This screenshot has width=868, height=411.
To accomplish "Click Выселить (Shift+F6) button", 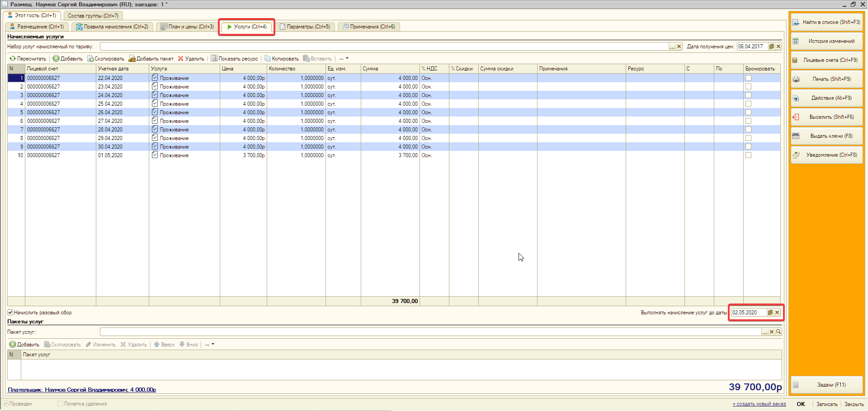I will [x=826, y=117].
